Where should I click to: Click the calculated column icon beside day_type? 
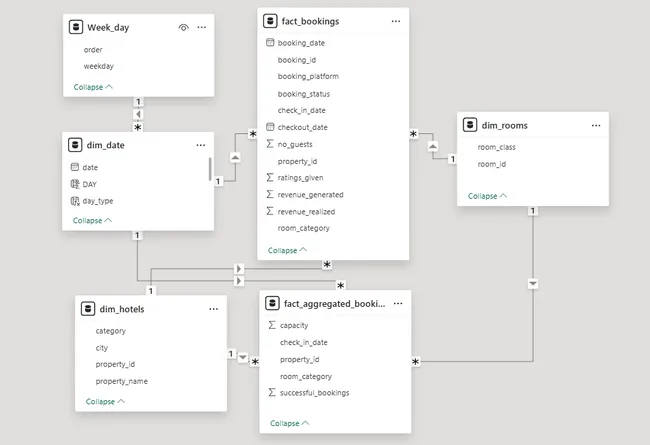pos(75,201)
